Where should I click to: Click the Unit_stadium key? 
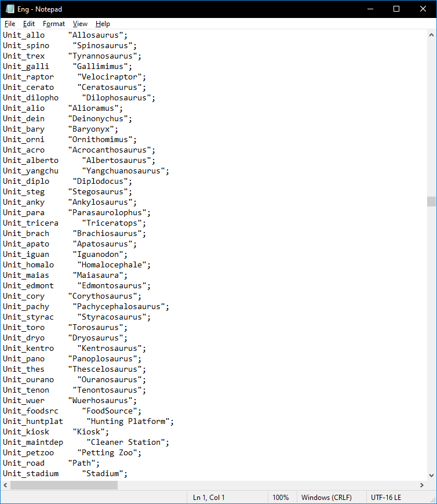[31, 474]
